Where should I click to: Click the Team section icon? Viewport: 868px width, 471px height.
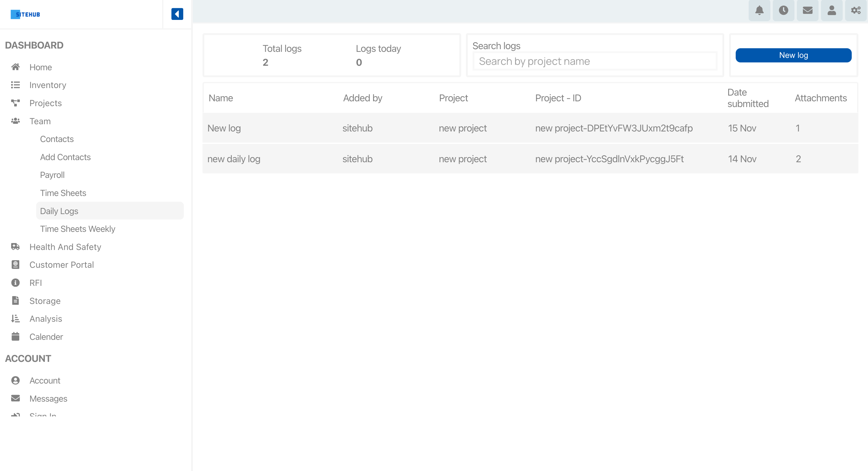point(15,121)
